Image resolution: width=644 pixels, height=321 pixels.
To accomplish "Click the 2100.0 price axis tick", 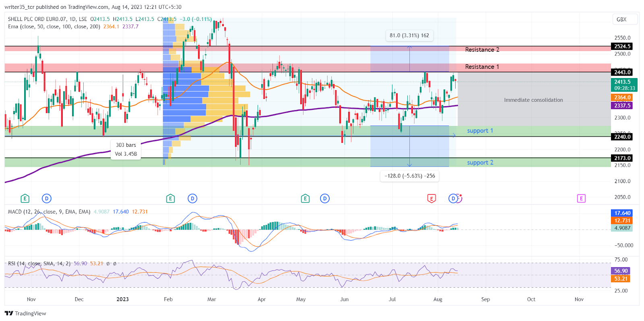I will pyautogui.click(x=622, y=181).
